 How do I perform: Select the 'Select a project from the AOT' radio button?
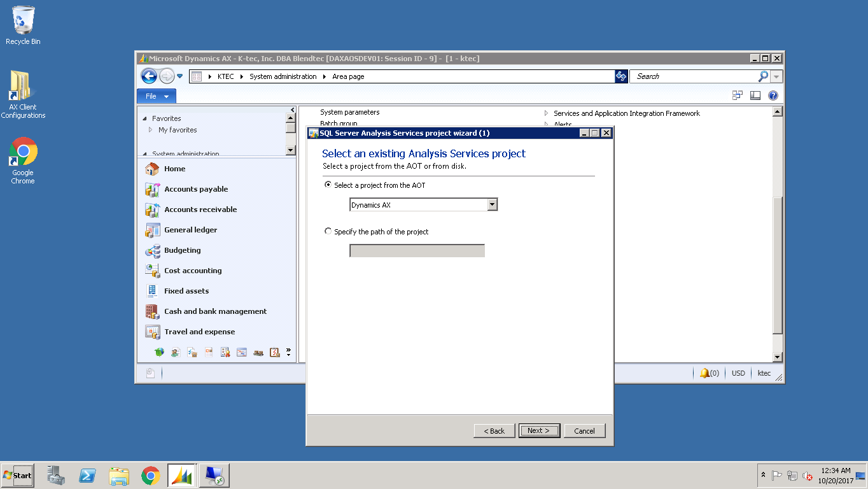click(328, 185)
